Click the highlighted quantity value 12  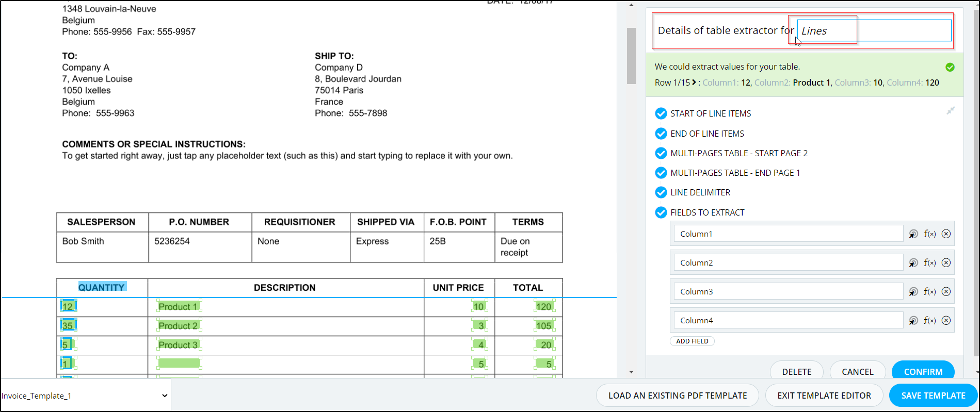(x=68, y=307)
